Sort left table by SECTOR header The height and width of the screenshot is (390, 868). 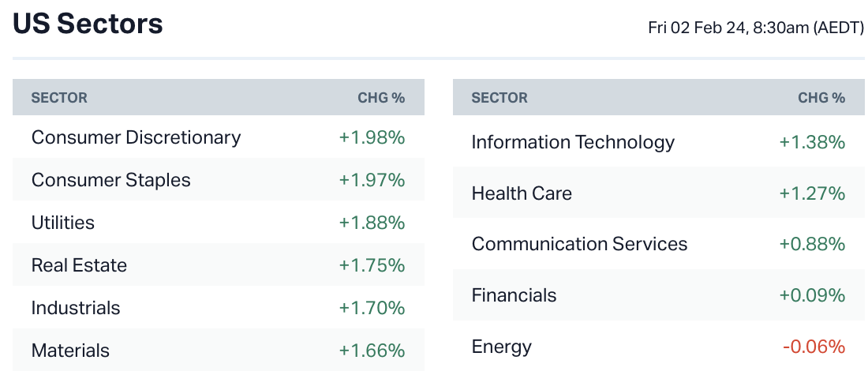[59, 98]
